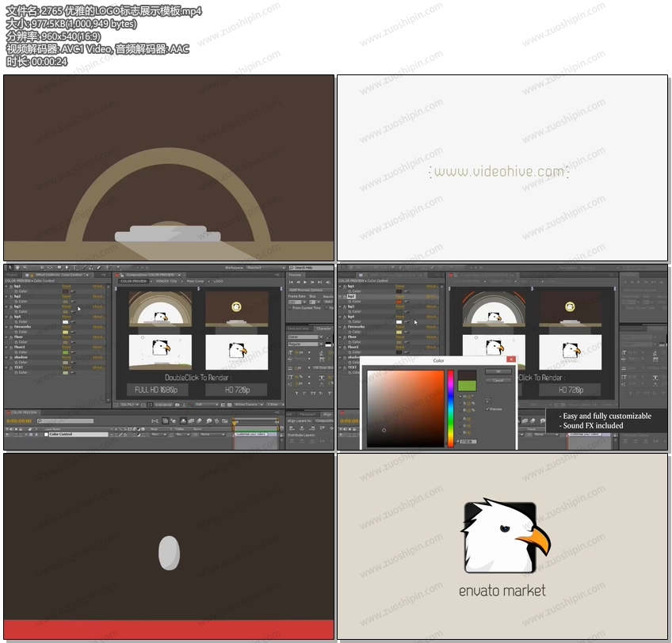Image resolution: width=672 pixels, height=643 pixels.
Task: Click the hex value field in Color dialog
Action: 468,441
